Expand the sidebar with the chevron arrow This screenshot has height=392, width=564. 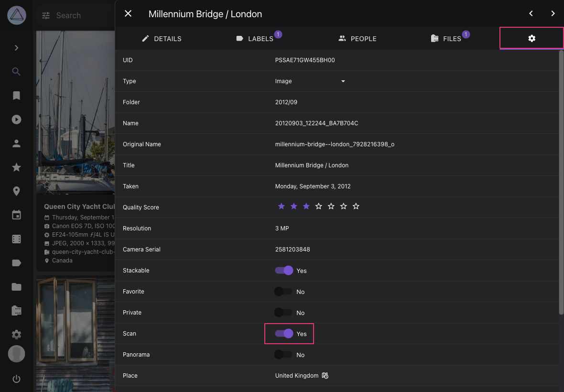click(16, 47)
